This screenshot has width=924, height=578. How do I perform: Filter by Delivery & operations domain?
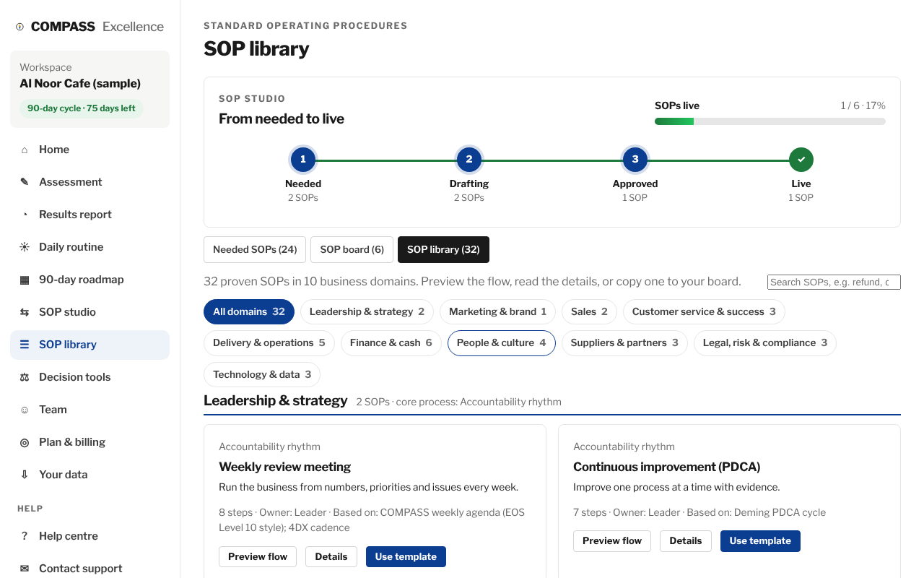[269, 343]
